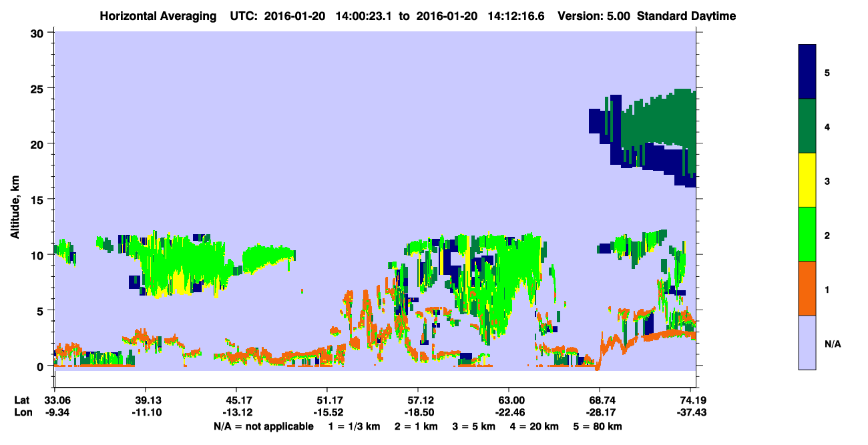Click the colorbar label 'N/A'
Image resolution: width=868 pixels, height=445 pixels.
[832, 344]
